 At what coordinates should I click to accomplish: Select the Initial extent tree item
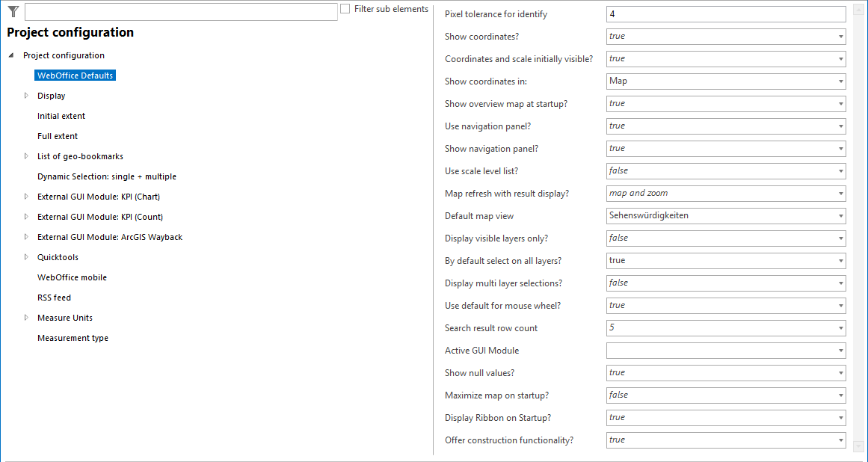coord(60,115)
